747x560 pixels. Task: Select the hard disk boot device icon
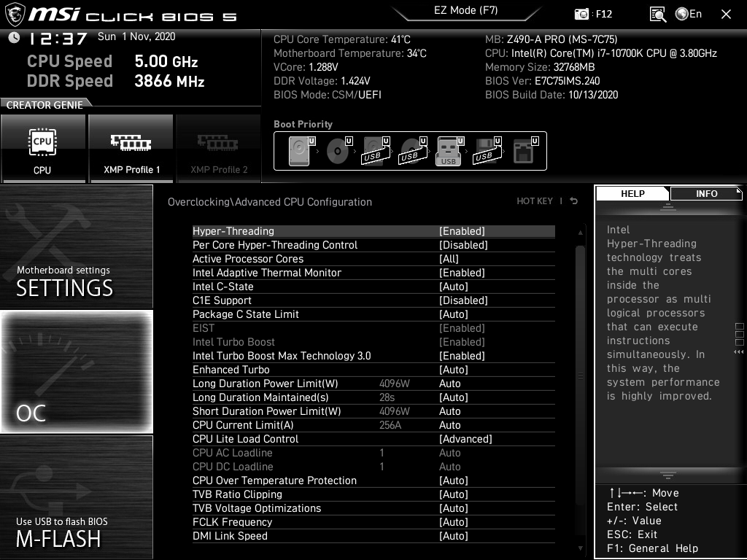click(301, 151)
